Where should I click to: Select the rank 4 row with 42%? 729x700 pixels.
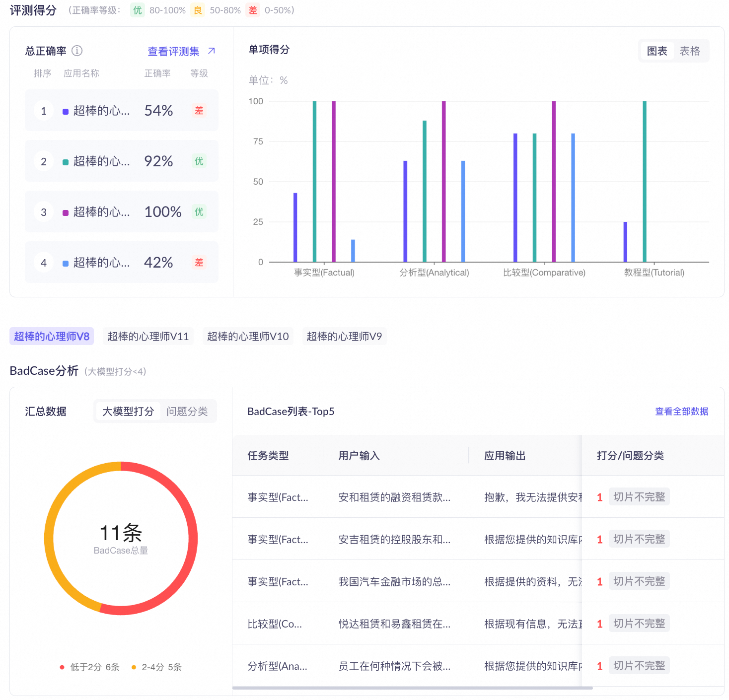(122, 262)
